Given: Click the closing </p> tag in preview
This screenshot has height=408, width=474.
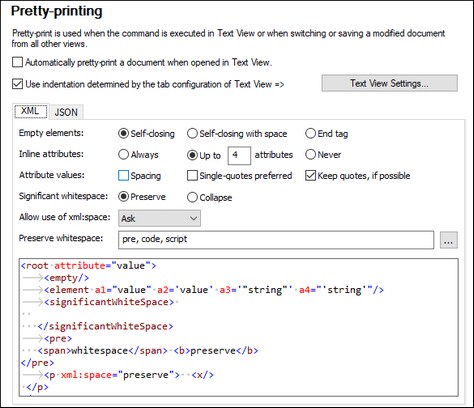Looking at the screenshot, I should point(37,387).
